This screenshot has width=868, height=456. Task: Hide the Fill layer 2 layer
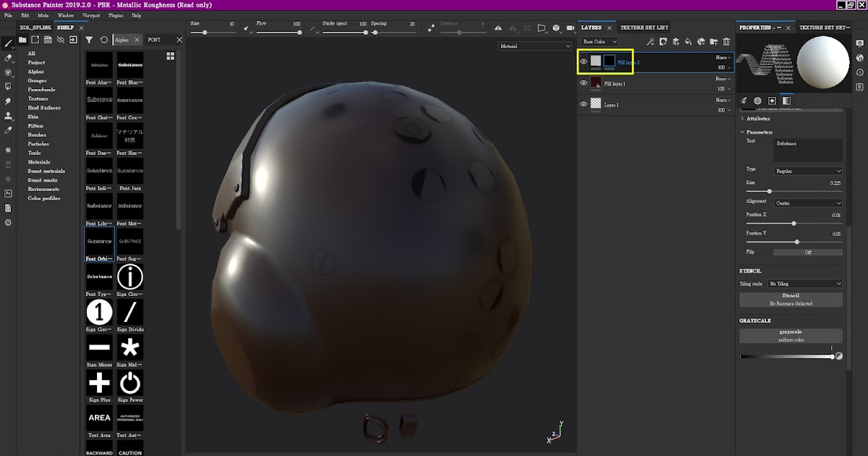tap(583, 62)
